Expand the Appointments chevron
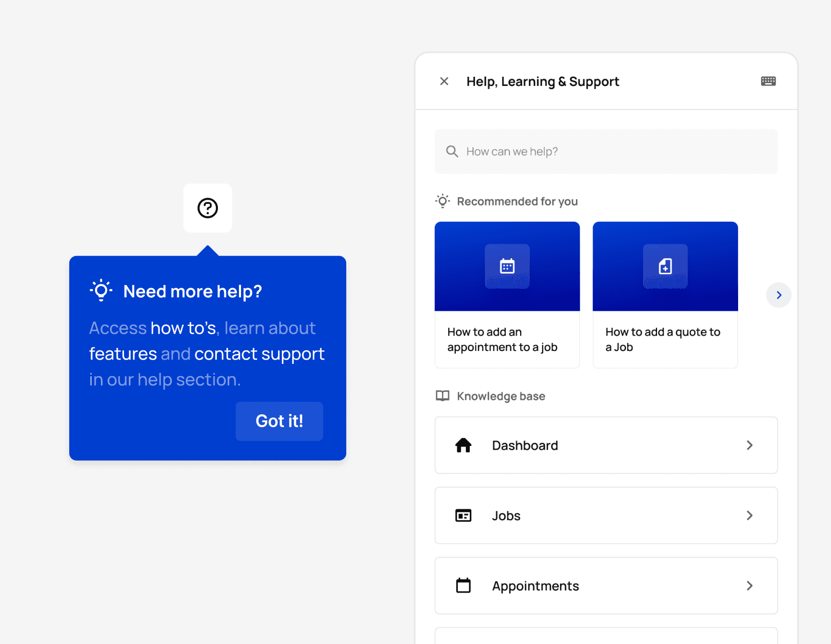 click(x=750, y=586)
